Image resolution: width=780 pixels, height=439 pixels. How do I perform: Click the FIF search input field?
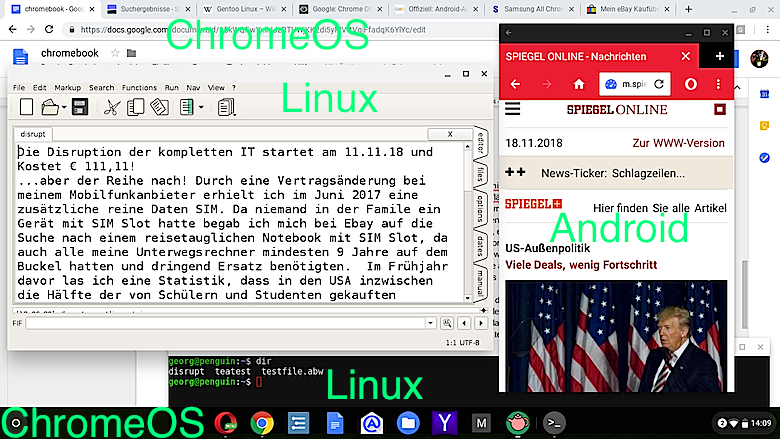(226, 323)
